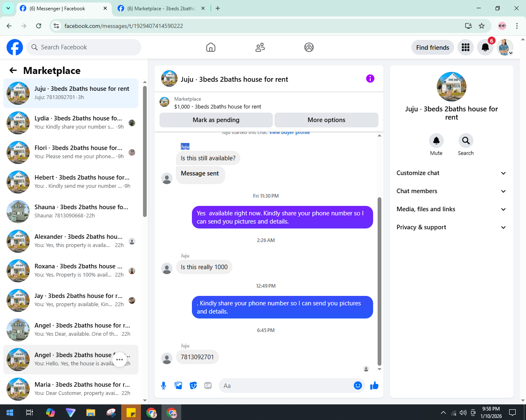Image resolution: width=526 pixels, height=420 pixels.
Task: Bookmark this page with star icon
Action: (482, 26)
